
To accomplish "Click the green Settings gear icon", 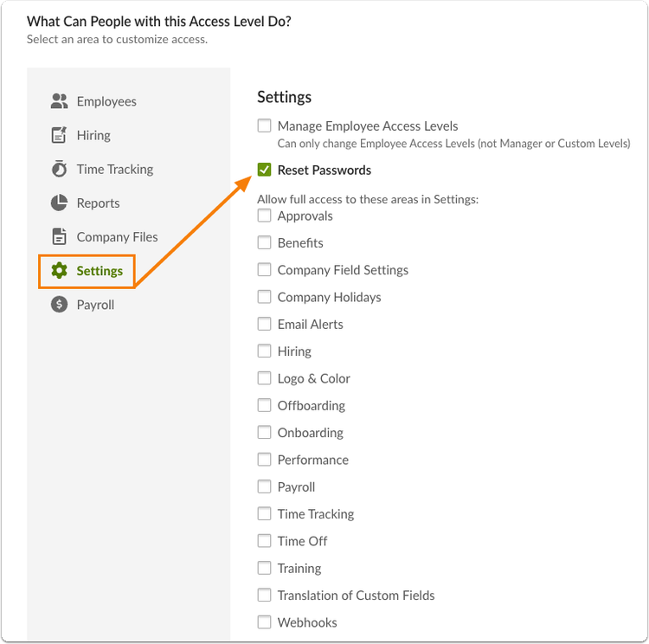I will tap(59, 270).
